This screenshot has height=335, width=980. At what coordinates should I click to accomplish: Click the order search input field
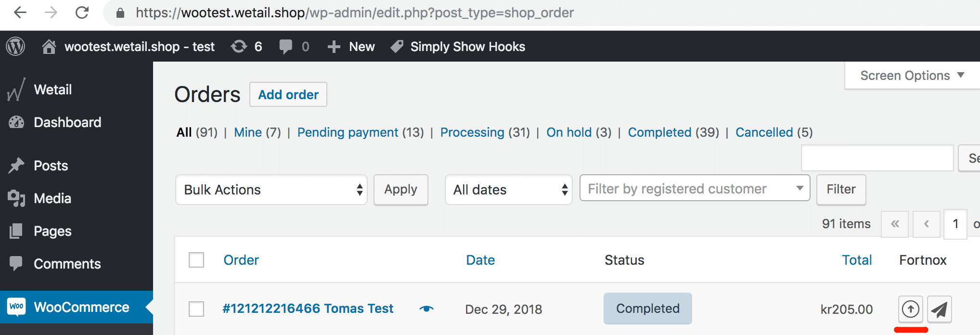[x=877, y=158]
